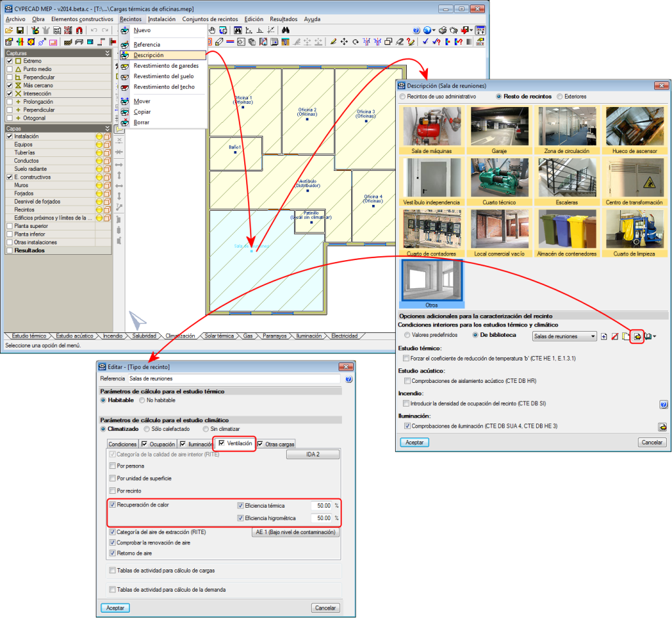Select the Otros room type thumbnail
Viewport: 672px width, 618px height.
coord(432,284)
